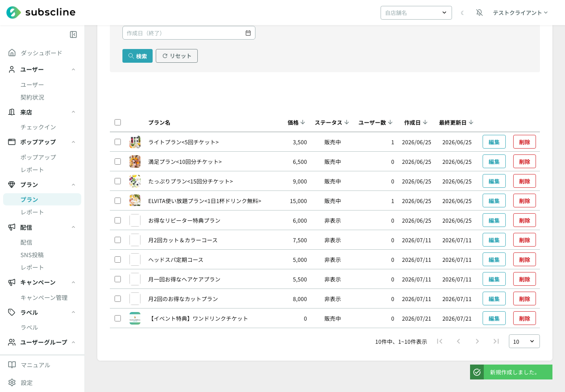Jump to the last page icon

click(x=496, y=341)
